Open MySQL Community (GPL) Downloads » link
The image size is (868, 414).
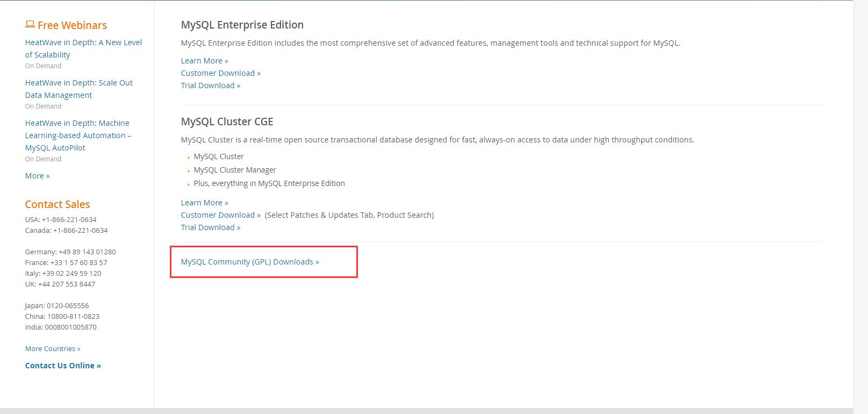click(x=250, y=262)
